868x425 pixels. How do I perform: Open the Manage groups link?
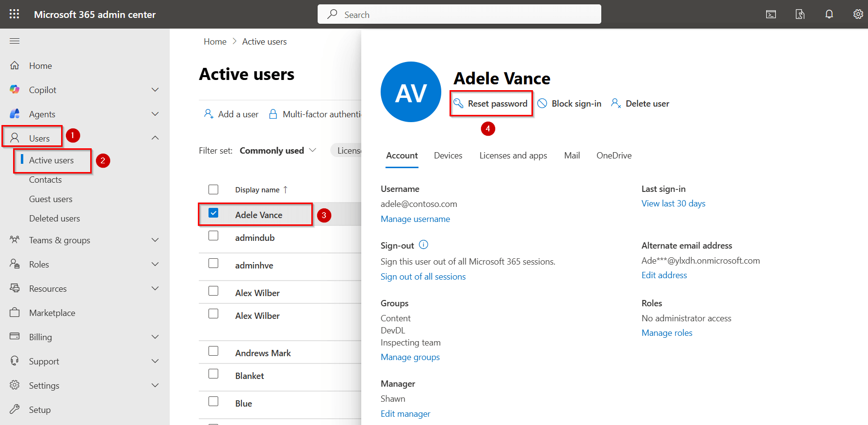pyautogui.click(x=410, y=357)
